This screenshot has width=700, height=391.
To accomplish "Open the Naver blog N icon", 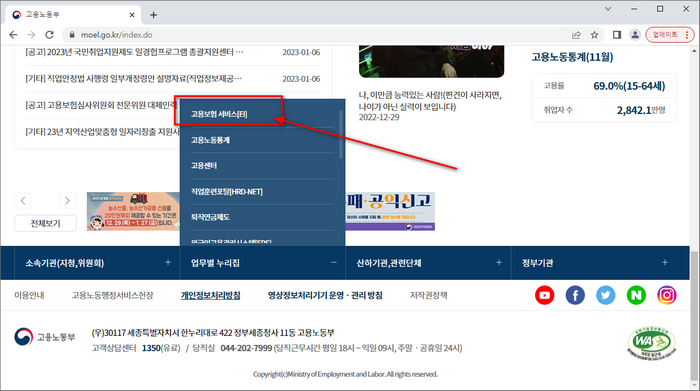I will 636,295.
